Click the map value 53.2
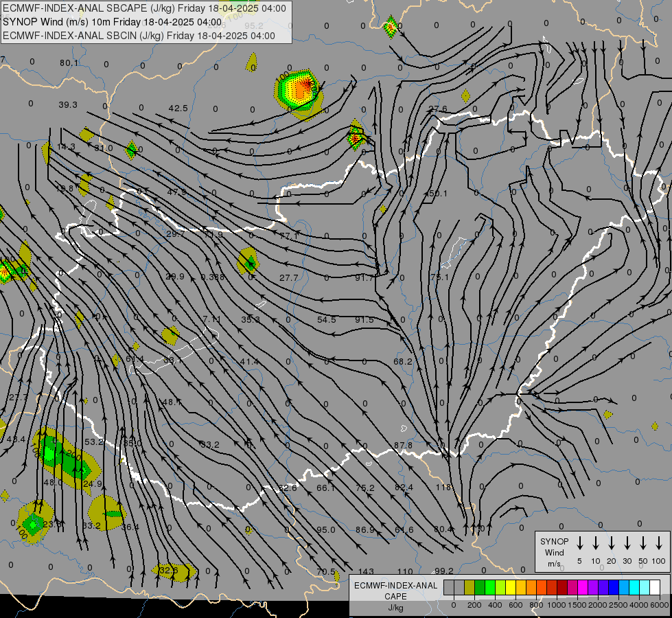672x618 pixels. (x=94, y=442)
